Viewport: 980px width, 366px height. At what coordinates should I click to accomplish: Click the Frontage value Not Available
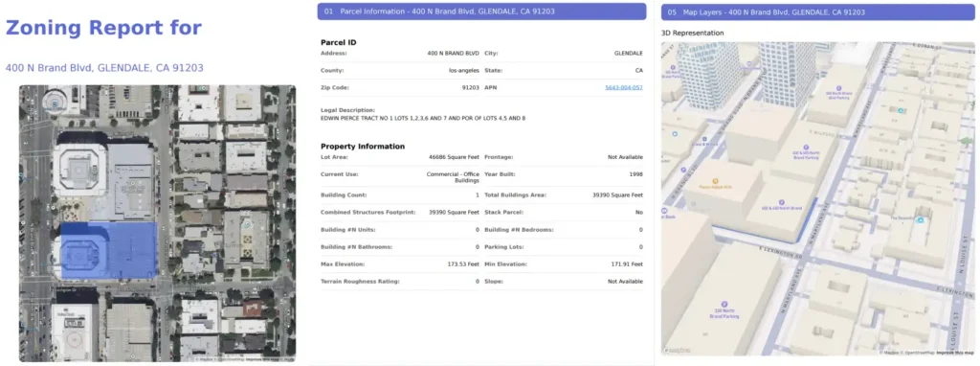[x=625, y=157]
